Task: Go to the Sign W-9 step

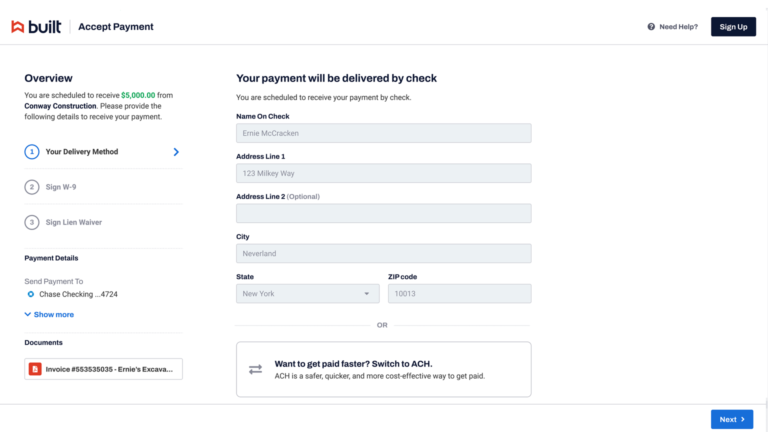Action: pyautogui.click(x=61, y=187)
